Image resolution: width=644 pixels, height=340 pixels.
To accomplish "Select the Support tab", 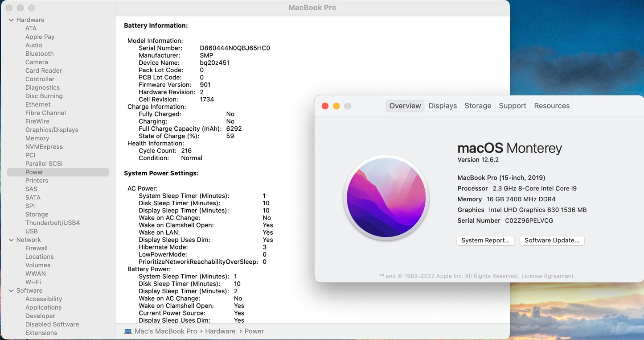I will (512, 106).
